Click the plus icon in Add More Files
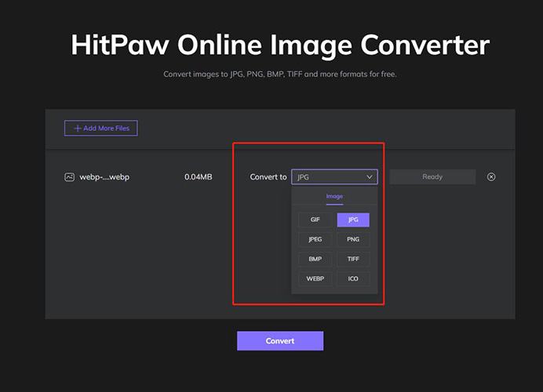 tap(78, 129)
